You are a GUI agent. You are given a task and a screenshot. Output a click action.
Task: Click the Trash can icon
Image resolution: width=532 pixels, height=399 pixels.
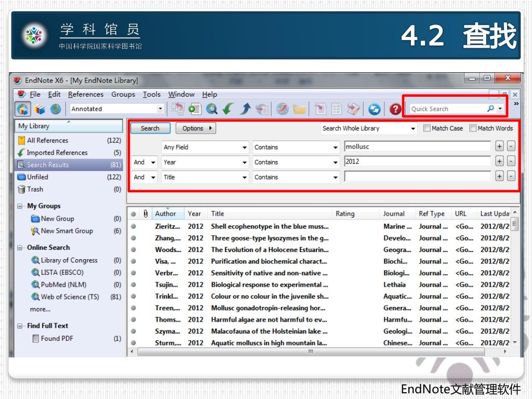click(21, 189)
